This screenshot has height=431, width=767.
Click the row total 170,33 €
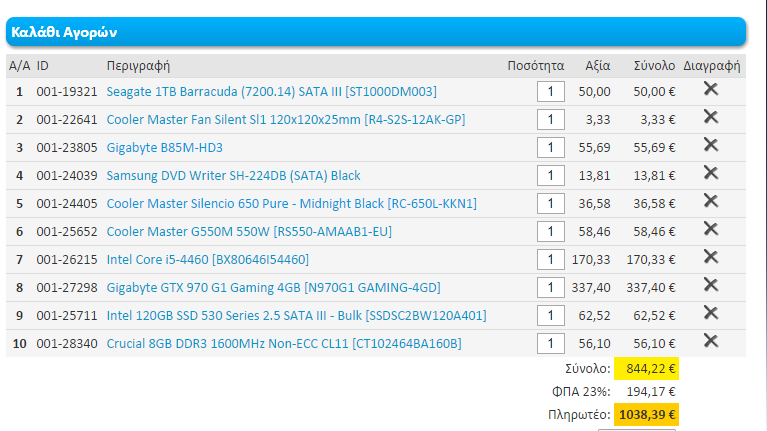651,260
